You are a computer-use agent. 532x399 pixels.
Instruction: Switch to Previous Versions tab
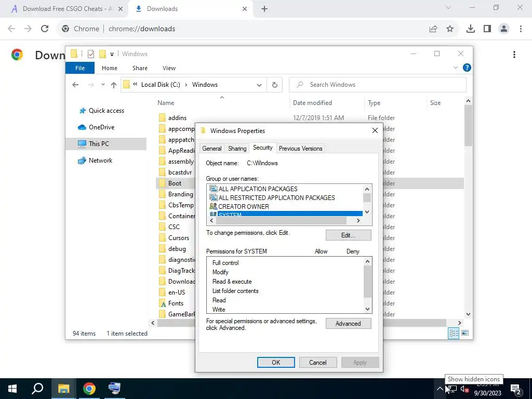coord(301,149)
